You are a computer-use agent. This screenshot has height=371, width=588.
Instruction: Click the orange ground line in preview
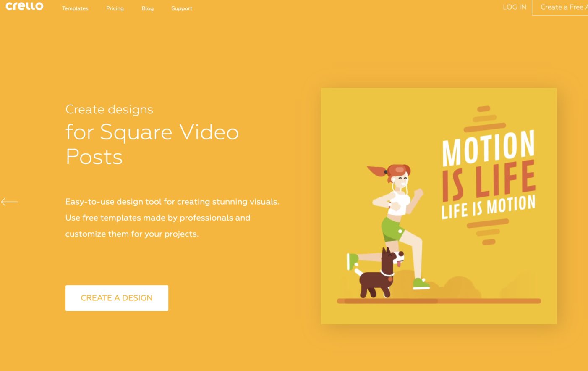pos(439,301)
